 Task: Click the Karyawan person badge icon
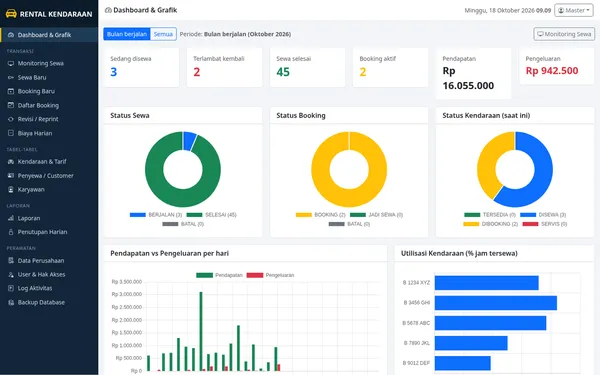click(11, 189)
